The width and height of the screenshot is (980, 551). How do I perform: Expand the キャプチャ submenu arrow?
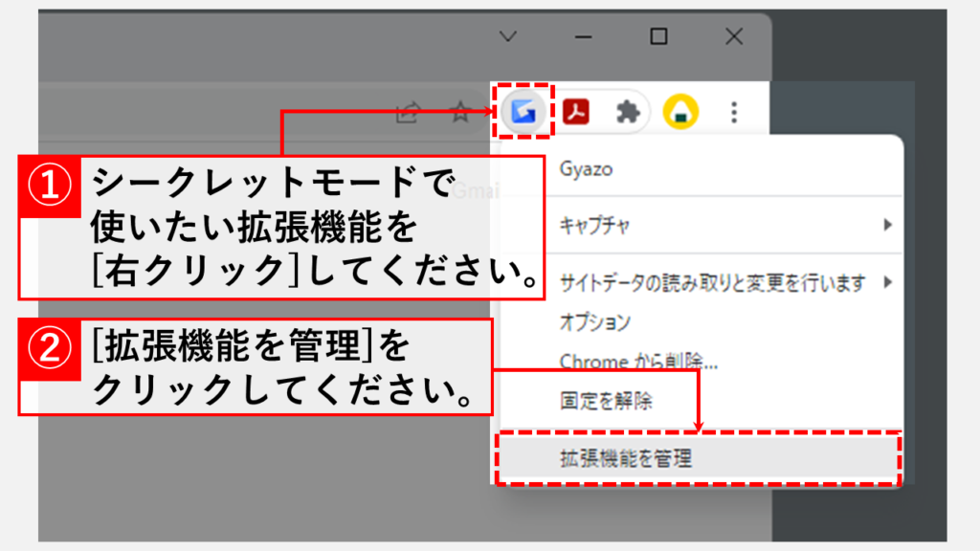[887, 225]
